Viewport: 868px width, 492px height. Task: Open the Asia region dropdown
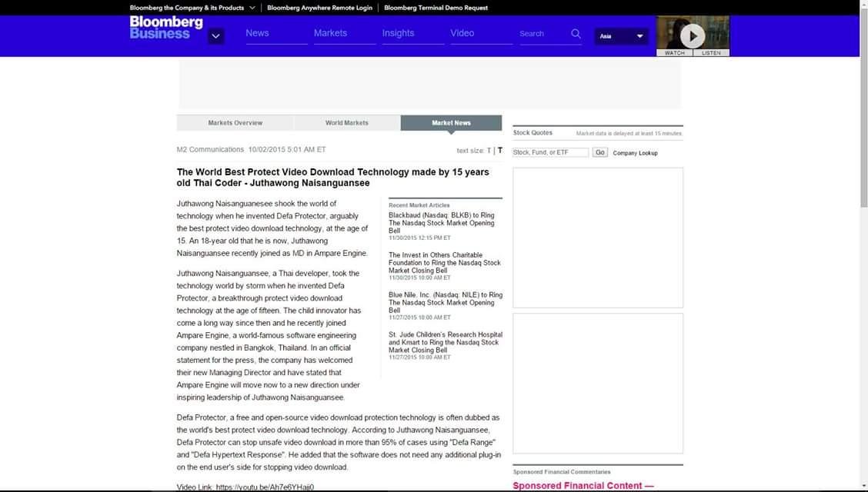click(621, 36)
